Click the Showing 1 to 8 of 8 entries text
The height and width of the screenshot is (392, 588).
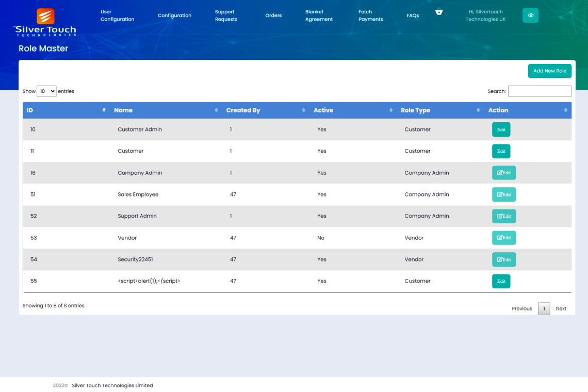53,306
